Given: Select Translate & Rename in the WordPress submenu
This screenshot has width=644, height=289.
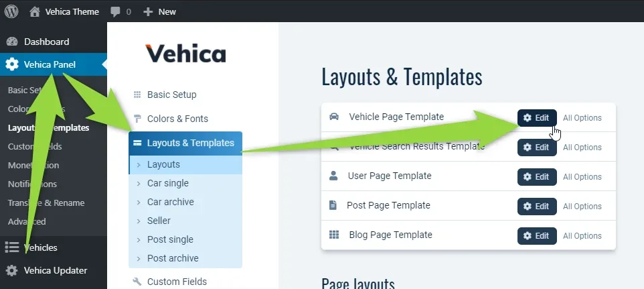Looking at the screenshot, I should tap(46, 203).
